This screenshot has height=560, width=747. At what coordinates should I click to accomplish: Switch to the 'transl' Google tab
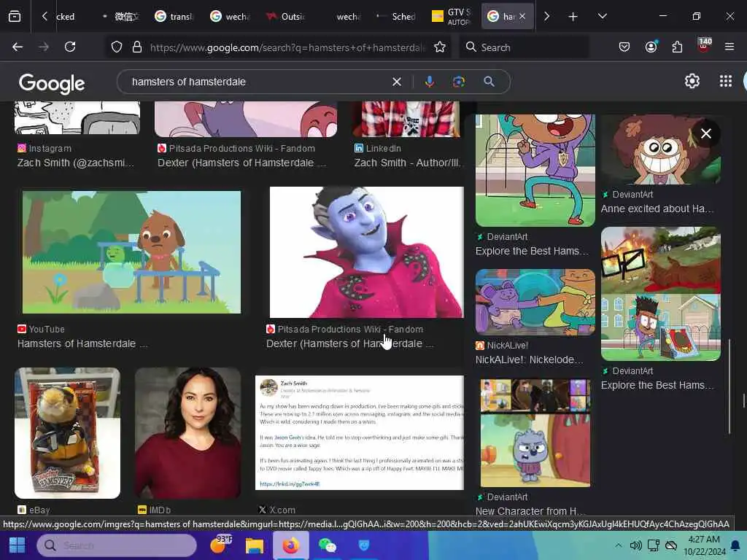point(174,17)
